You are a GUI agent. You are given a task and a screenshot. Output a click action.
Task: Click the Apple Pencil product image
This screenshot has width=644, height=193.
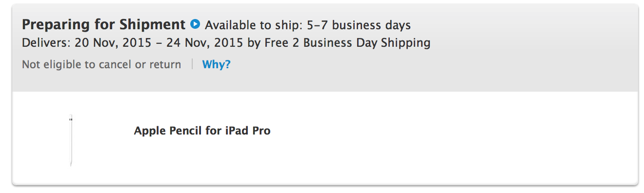tap(71, 141)
